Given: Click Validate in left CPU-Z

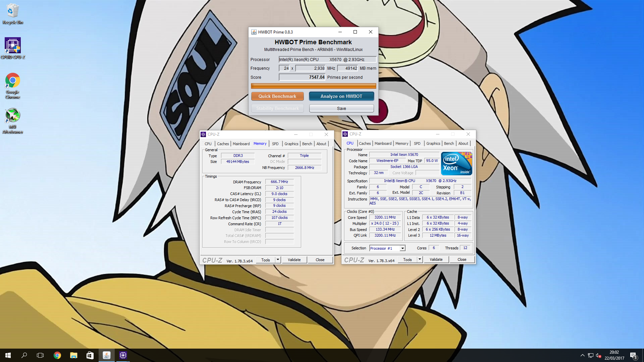Looking at the screenshot, I should (294, 260).
